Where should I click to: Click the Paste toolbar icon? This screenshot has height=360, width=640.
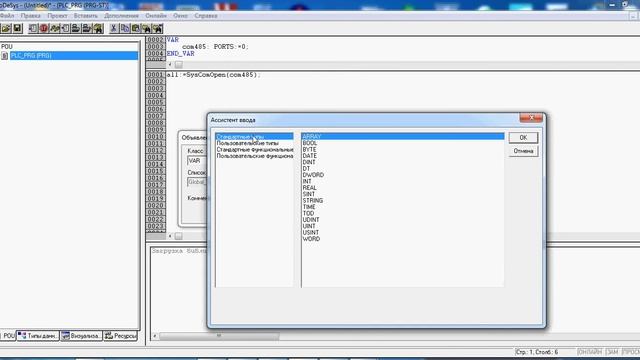coord(136,28)
